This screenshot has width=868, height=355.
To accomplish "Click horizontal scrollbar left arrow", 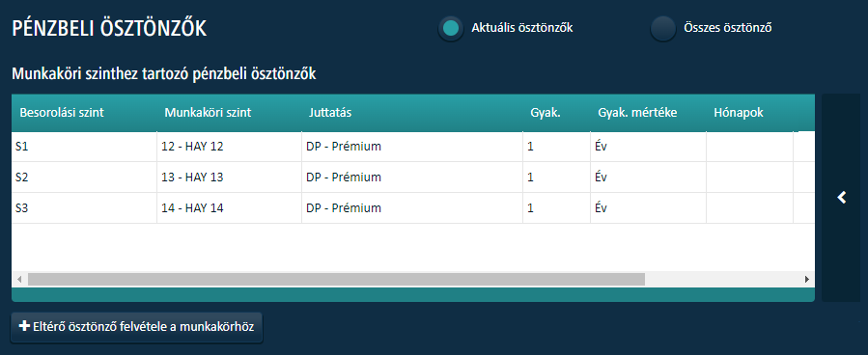I will point(19,279).
